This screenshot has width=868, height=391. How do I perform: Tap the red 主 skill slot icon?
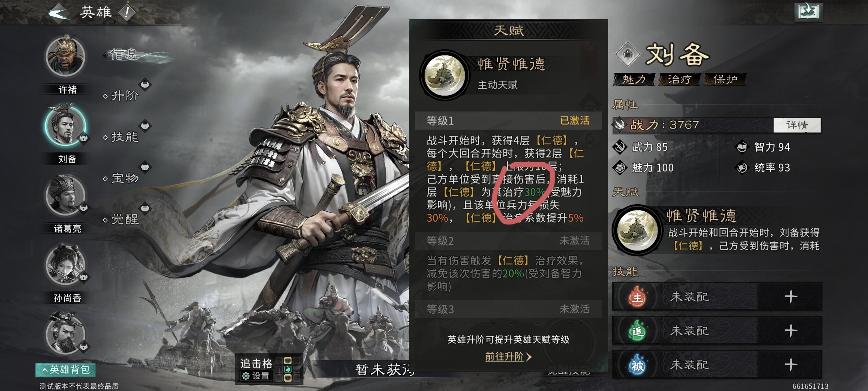coord(637,297)
